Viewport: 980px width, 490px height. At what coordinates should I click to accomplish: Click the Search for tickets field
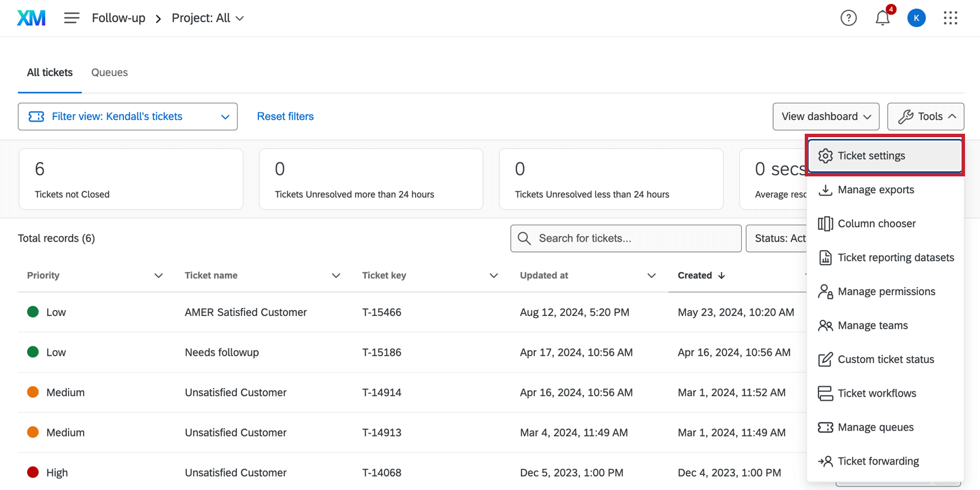(x=634, y=239)
